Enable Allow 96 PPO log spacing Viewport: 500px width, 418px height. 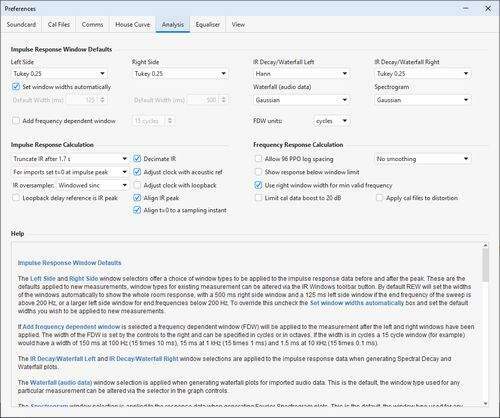[258, 159]
